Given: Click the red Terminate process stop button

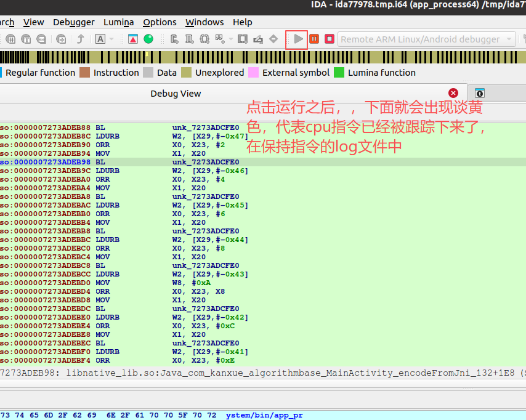Looking at the screenshot, I should pyautogui.click(x=330, y=39).
